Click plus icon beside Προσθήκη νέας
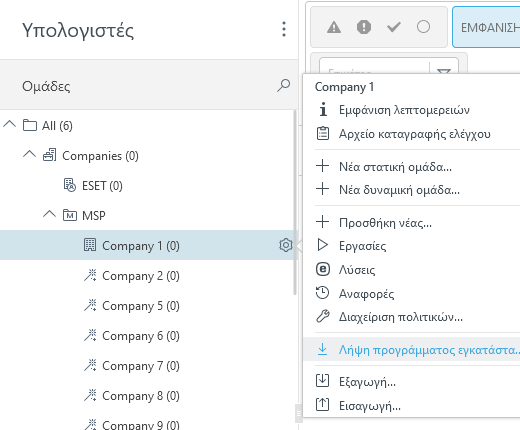This screenshot has height=430, width=520. pos(322,222)
